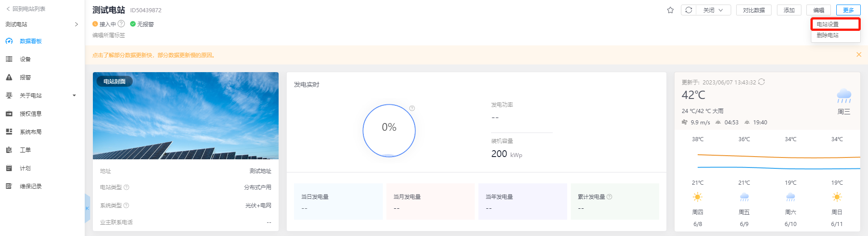Click help icon beside 系统类型
This screenshot has height=236, width=868.
(x=126, y=206)
